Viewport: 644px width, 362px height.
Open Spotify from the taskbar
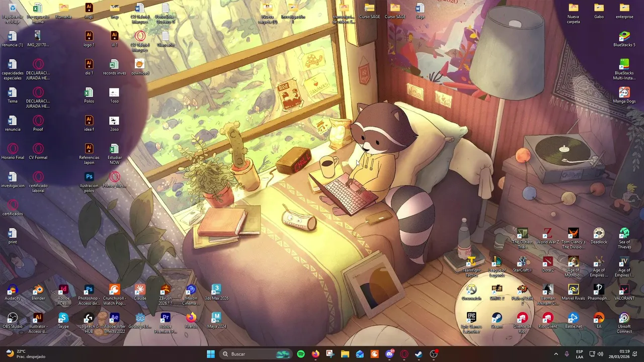301,354
